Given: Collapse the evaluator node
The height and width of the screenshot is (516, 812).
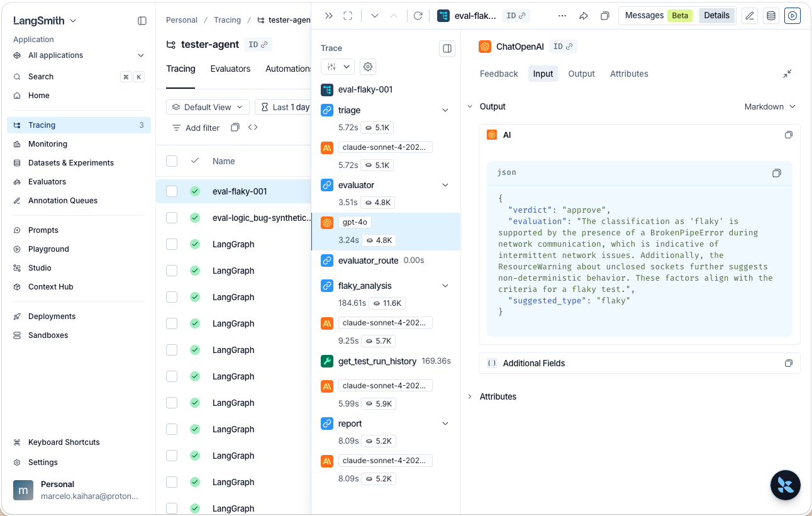Looking at the screenshot, I should (x=445, y=185).
